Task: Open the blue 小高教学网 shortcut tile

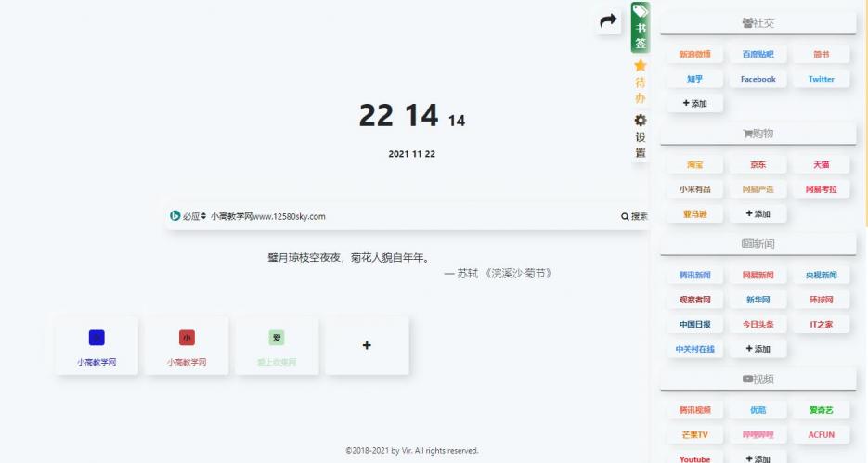Action: (97, 346)
